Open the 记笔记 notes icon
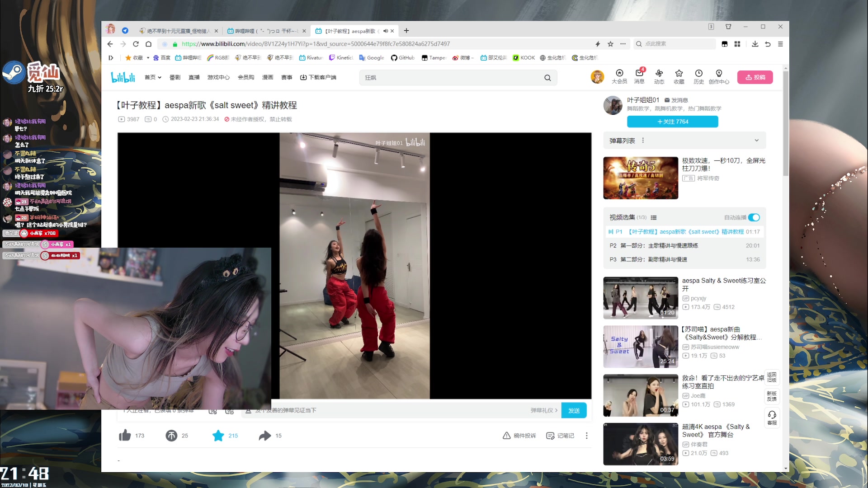The width and height of the screenshot is (868, 488). point(560,436)
